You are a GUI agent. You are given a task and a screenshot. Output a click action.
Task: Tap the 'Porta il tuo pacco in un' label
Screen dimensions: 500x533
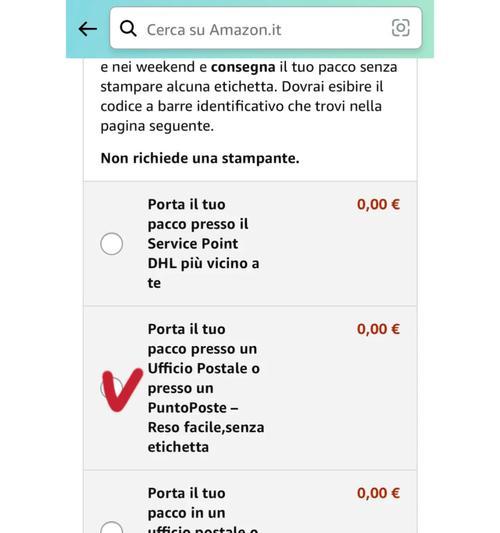pyautogui.click(x=187, y=503)
